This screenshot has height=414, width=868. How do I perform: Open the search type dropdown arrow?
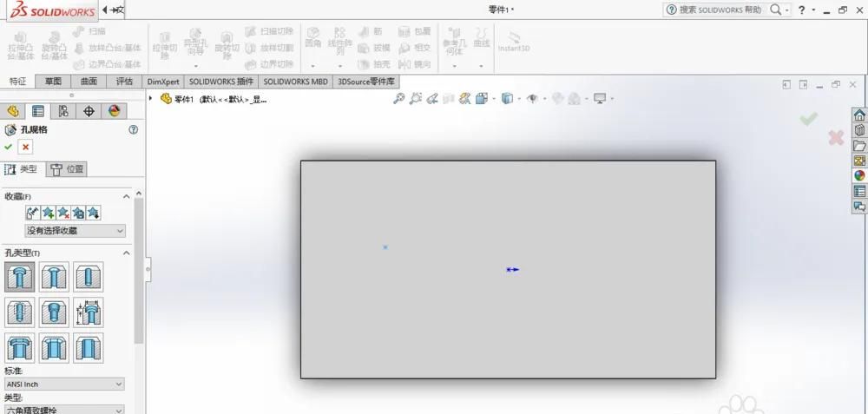coord(787,10)
